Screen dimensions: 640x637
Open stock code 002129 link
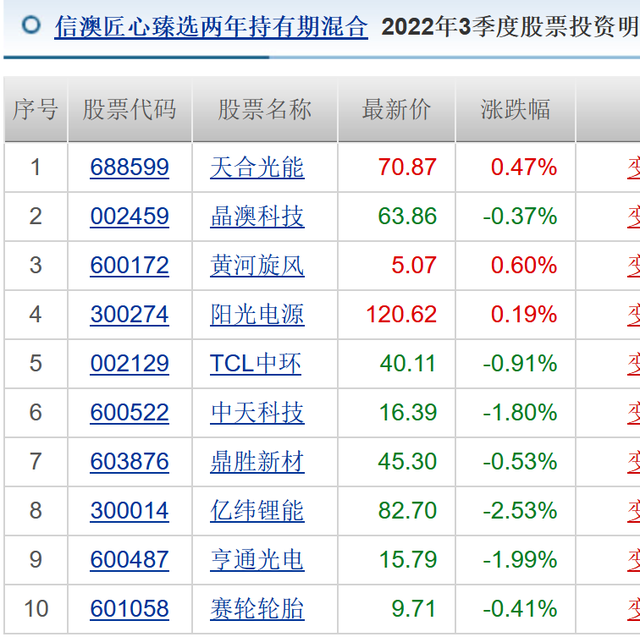129,363
